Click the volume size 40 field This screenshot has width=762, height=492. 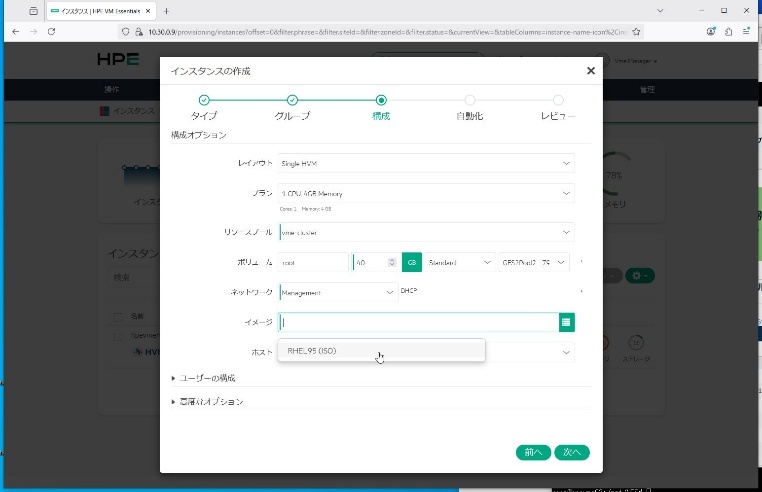pos(374,262)
